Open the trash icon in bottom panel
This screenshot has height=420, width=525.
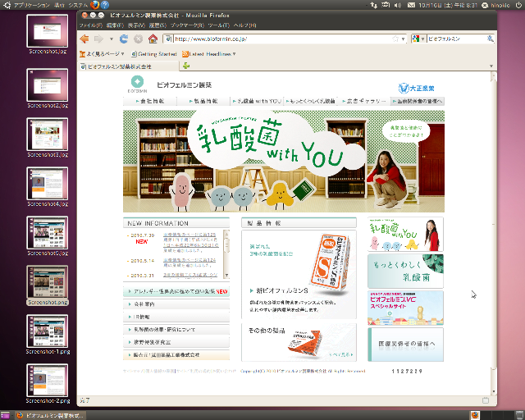point(519,415)
